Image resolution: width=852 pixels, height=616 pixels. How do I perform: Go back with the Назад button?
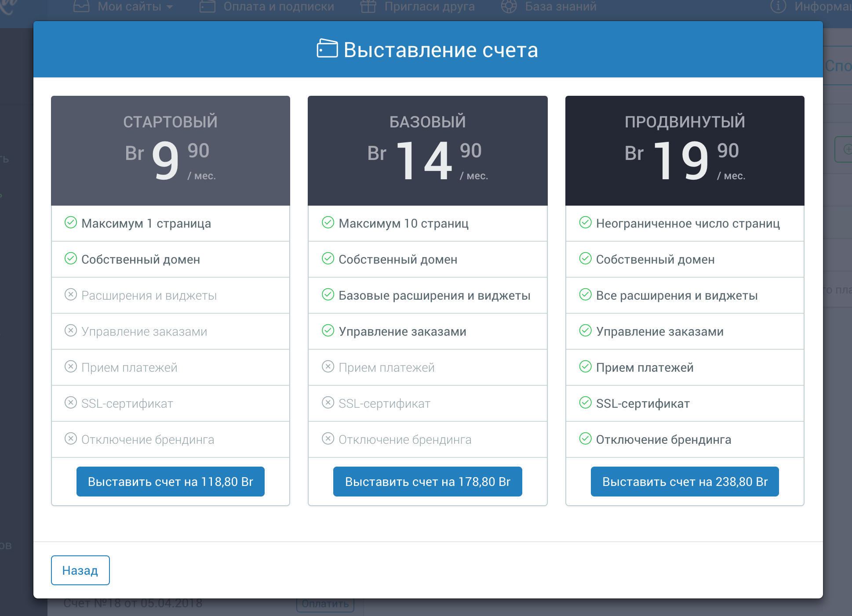pos(80,570)
